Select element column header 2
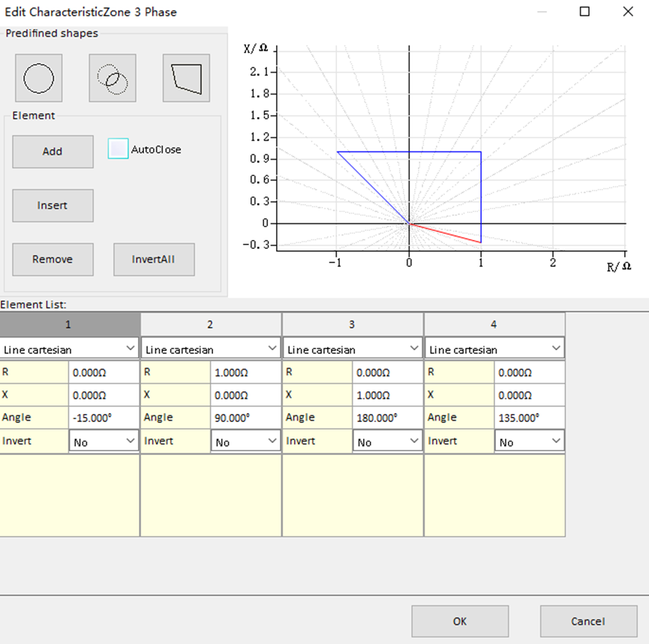The width and height of the screenshot is (649, 644). coord(210,325)
